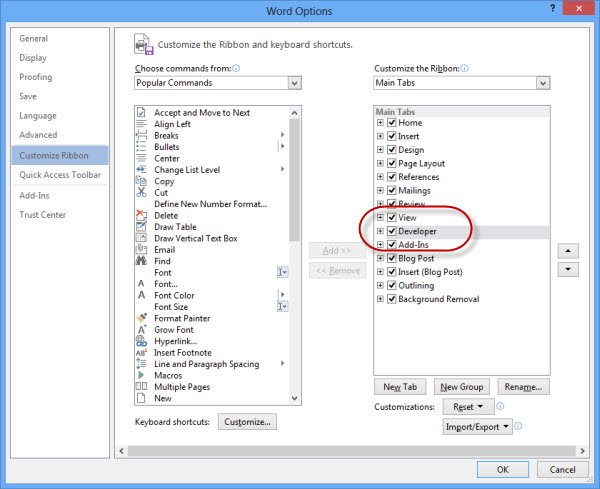Image resolution: width=600 pixels, height=489 pixels.
Task: Click the Align Left command icon
Action: (141, 124)
